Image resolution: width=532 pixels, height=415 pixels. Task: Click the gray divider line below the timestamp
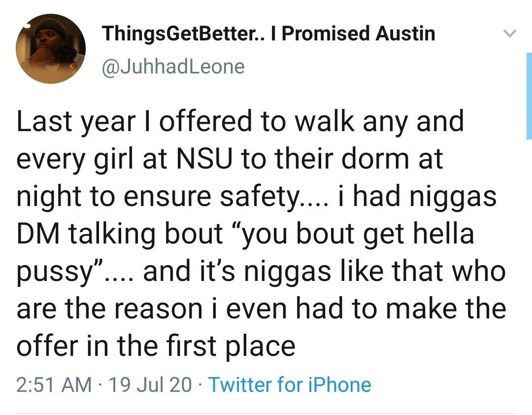pyautogui.click(x=266, y=413)
